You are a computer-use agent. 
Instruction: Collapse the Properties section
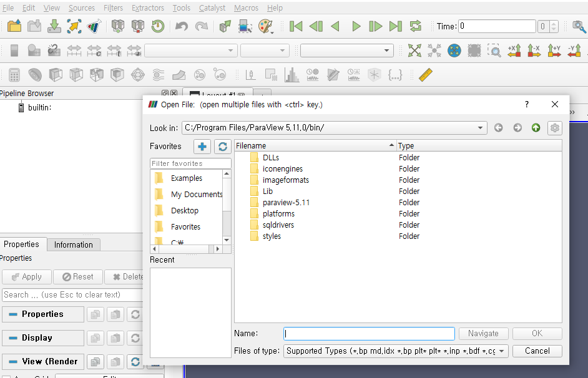point(42,314)
